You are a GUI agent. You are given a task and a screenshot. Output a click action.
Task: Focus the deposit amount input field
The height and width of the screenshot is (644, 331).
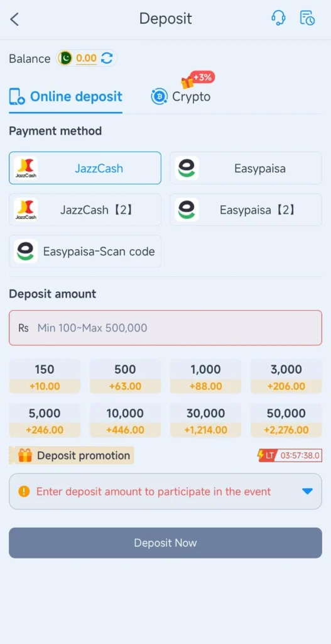[x=165, y=328]
